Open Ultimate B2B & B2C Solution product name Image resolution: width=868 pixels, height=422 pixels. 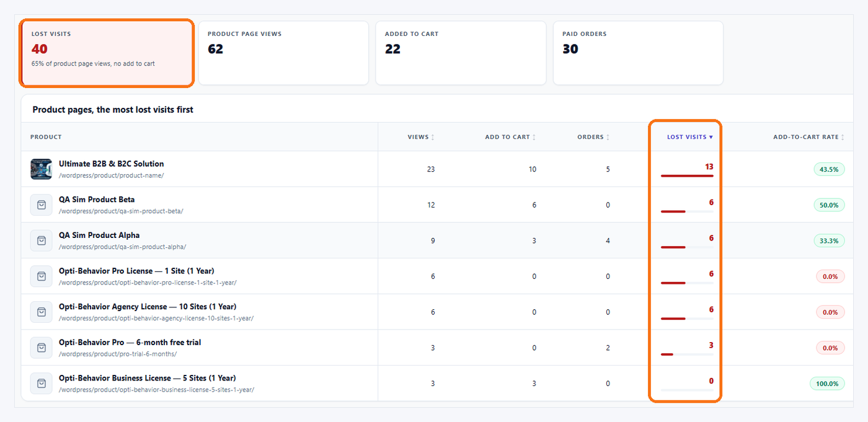[x=112, y=164]
